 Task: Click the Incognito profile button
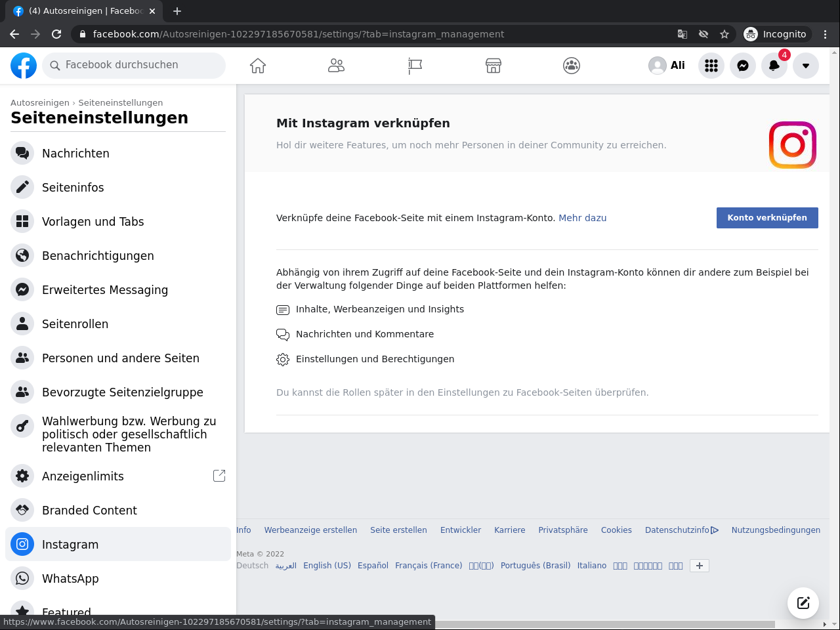tap(777, 34)
